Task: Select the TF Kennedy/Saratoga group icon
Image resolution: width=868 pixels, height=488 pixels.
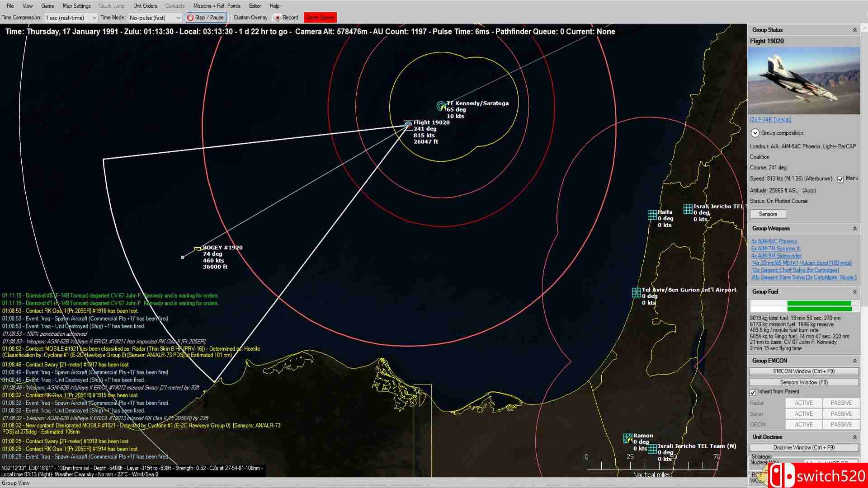Action: pos(441,106)
